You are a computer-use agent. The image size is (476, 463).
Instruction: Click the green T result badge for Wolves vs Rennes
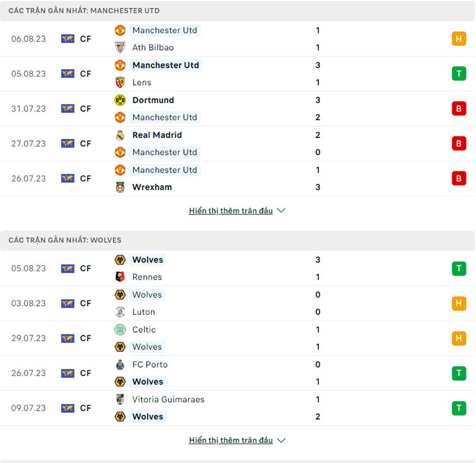(459, 268)
